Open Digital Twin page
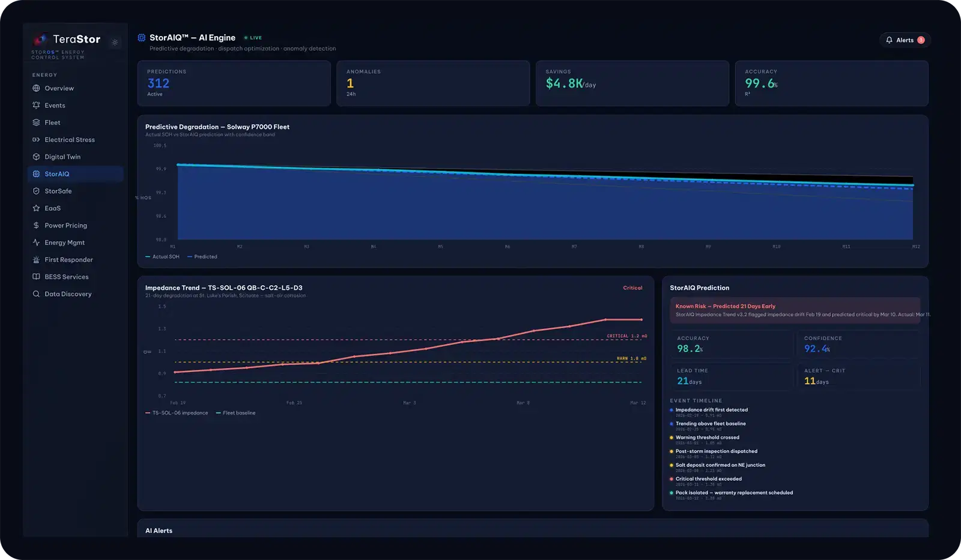This screenshot has width=961, height=560. click(x=76, y=157)
